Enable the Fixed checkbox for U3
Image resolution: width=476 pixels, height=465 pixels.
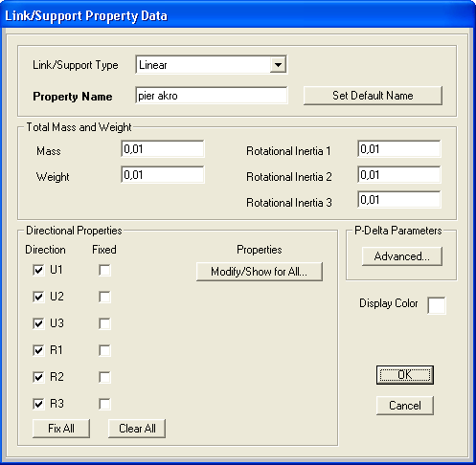pyautogui.click(x=104, y=323)
